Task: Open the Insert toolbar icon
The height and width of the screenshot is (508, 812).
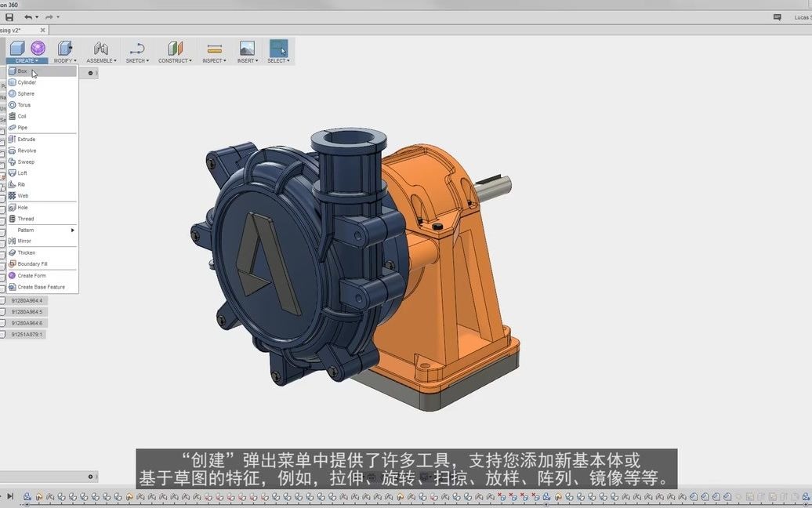Action: 247,49
